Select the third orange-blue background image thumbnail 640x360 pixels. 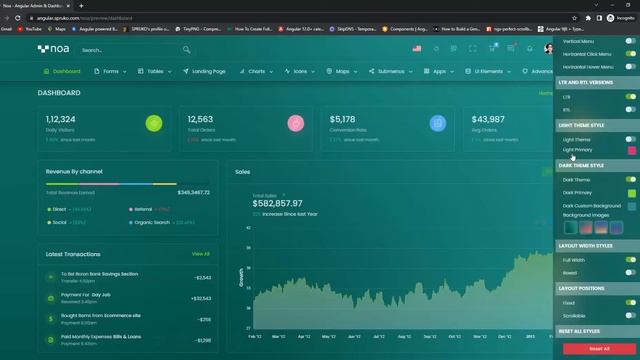[x=601, y=227]
